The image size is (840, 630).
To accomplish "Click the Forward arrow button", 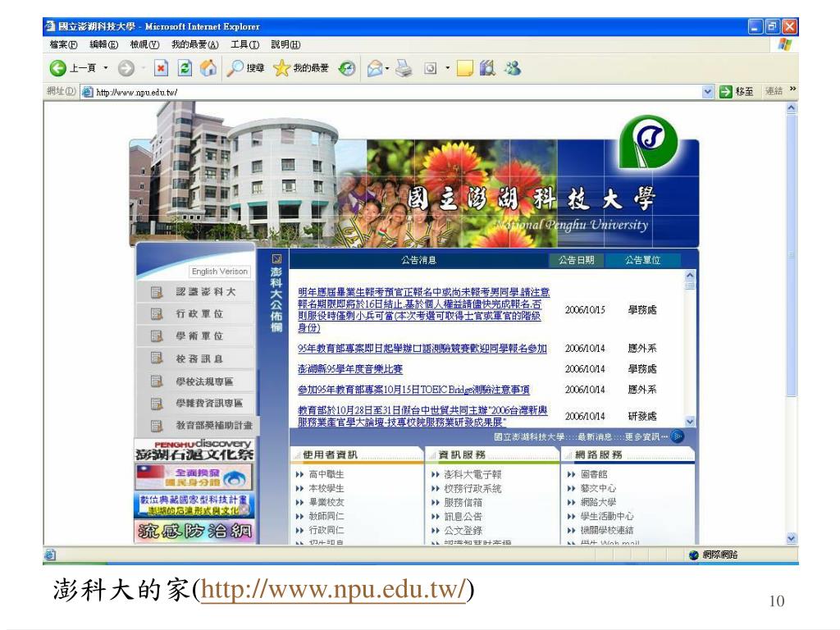I will [x=126, y=69].
